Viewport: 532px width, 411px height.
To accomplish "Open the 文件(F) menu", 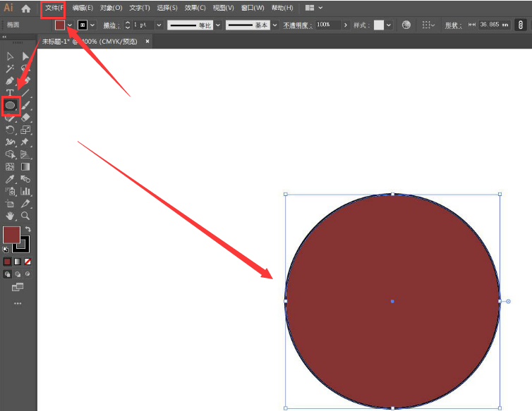I will click(x=54, y=8).
